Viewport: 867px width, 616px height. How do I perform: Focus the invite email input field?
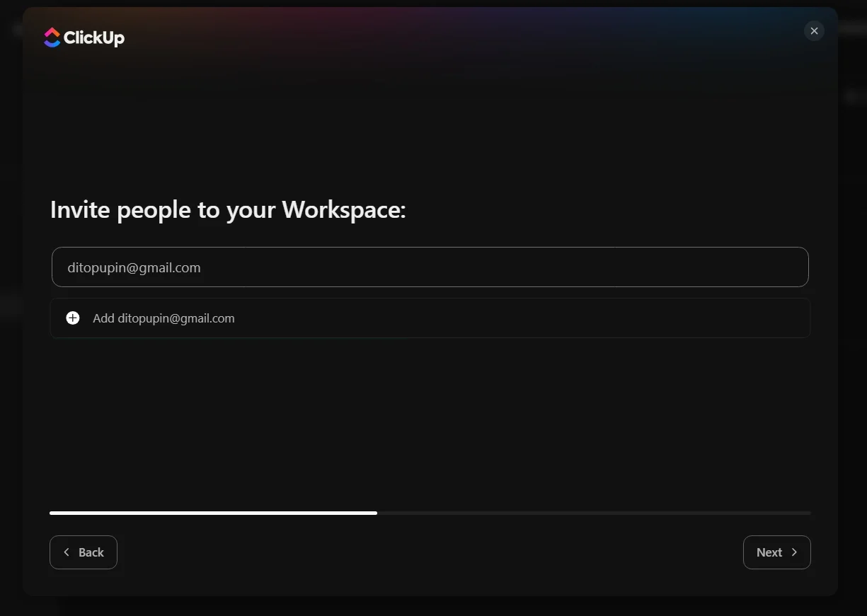430,267
